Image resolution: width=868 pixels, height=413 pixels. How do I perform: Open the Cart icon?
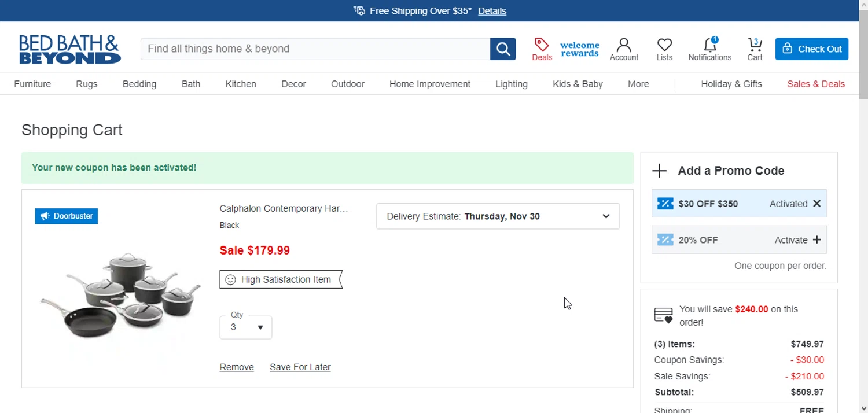755,49
